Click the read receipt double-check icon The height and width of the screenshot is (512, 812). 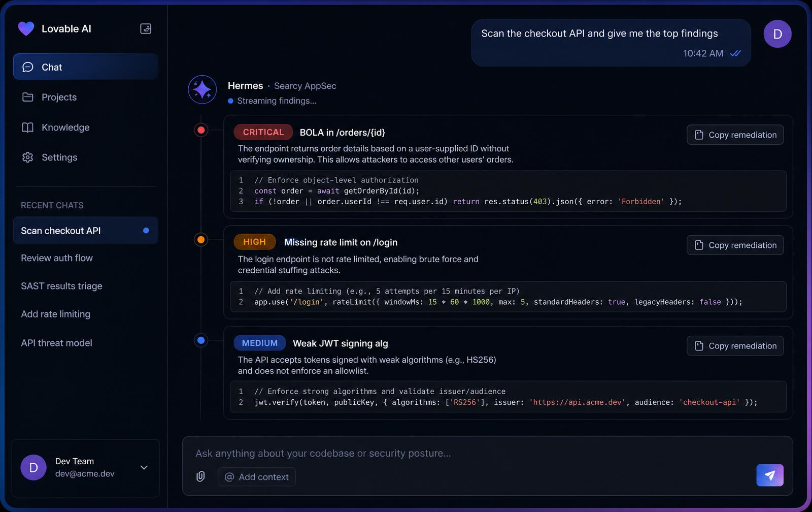pyautogui.click(x=735, y=53)
